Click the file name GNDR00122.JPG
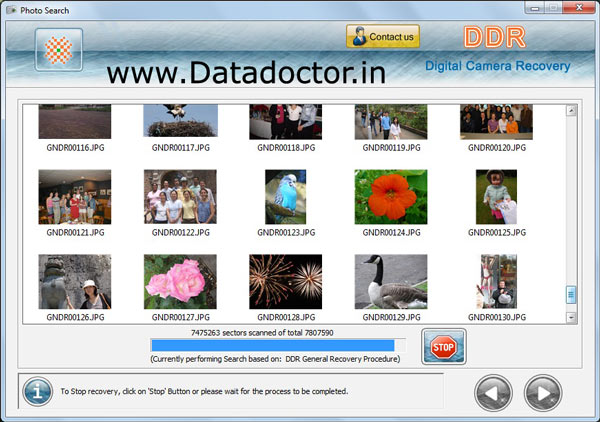Image resolution: width=600 pixels, height=422 pixels. click(181, 233)
